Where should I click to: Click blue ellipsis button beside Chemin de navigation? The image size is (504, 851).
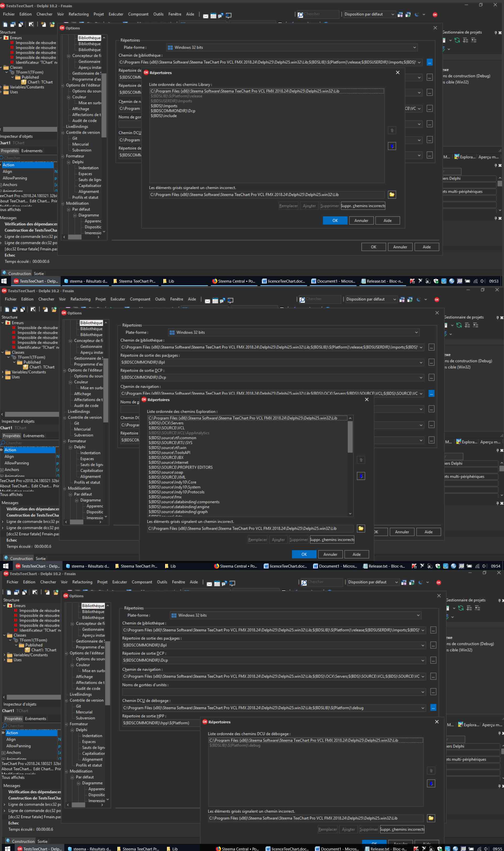click(431, 394)
